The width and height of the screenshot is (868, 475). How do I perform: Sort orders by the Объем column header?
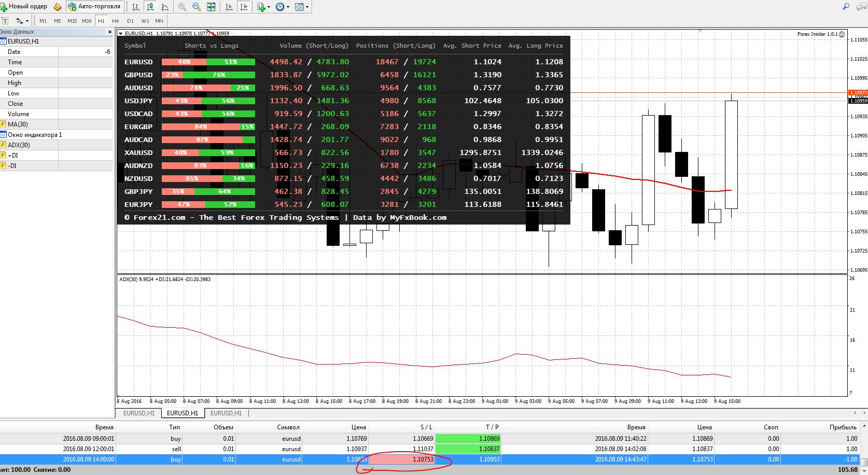[209, 427]
